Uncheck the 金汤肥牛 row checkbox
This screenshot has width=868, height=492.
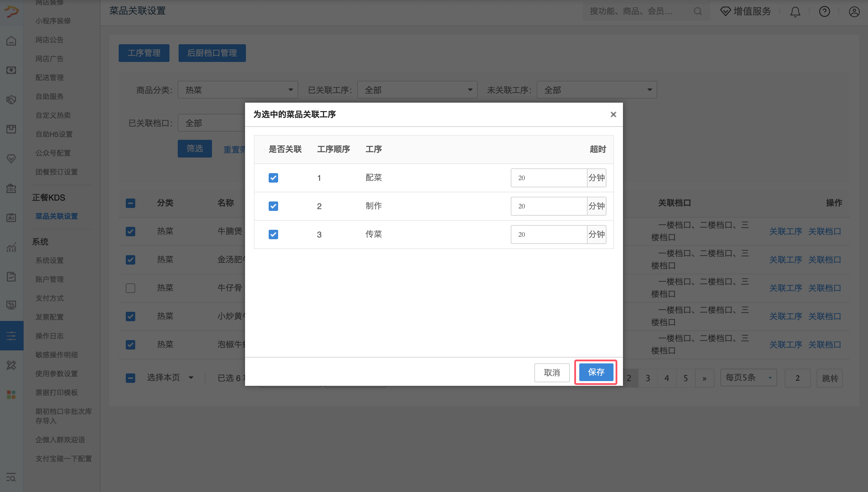[130, 260]
